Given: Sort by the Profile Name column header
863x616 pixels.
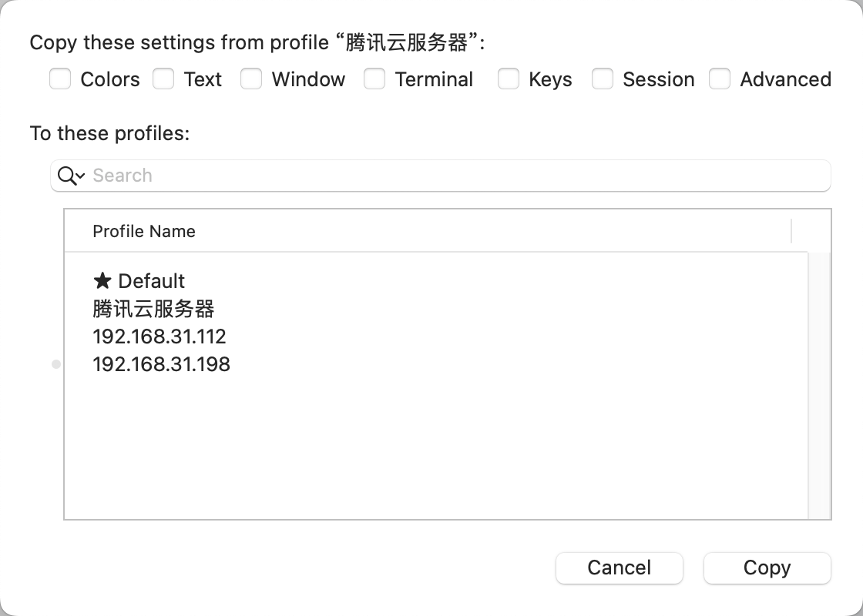Looking at the screenshot, I should (x=144, y=231).
